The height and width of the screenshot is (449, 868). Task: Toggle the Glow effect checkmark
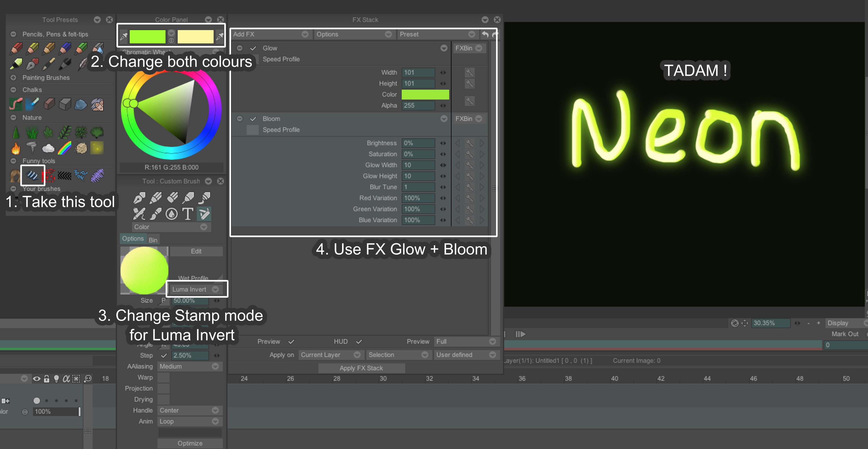tap(253, 48)
